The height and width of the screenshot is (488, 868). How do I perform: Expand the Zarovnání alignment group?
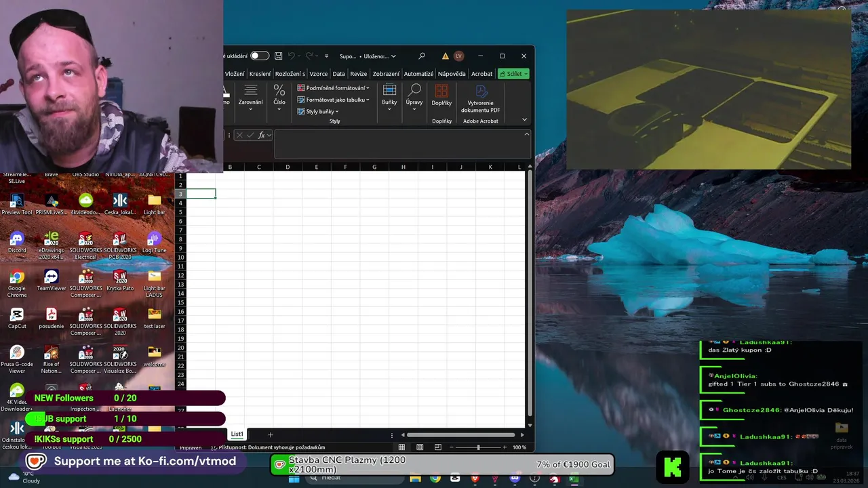point(250,96)
